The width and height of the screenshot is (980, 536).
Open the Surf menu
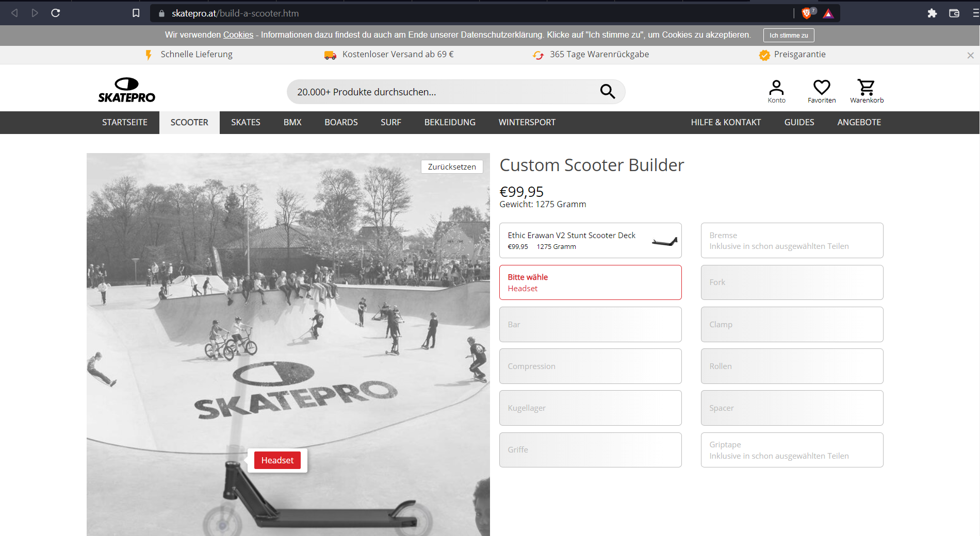(x=391, y=122)
